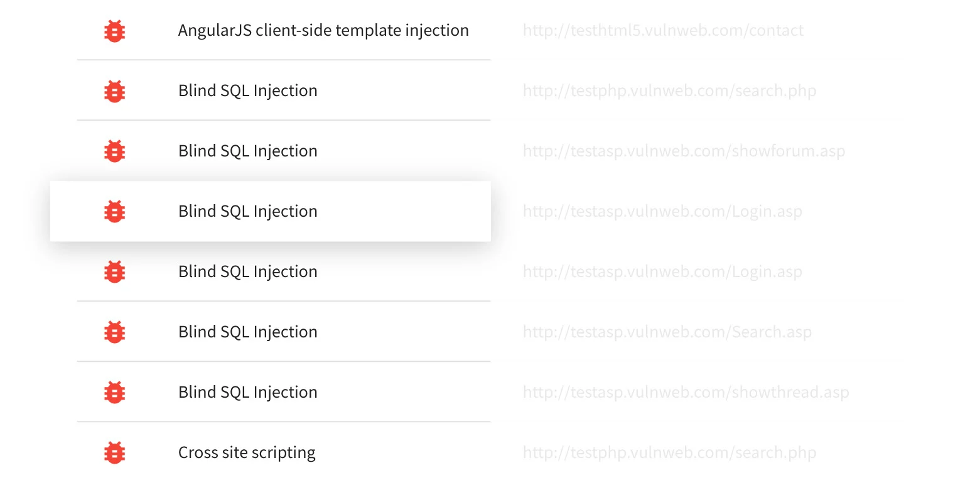Select the bug icon in the showforum.asp row

coord(114,151)
